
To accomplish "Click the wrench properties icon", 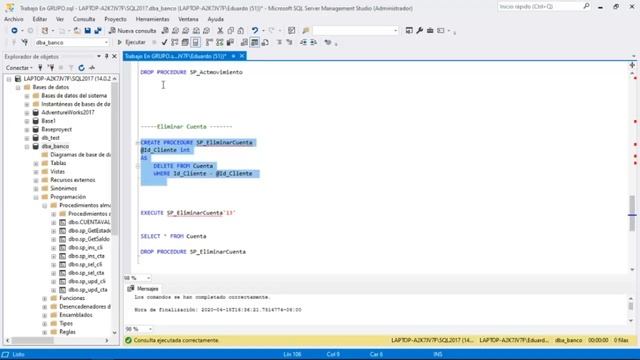I will [420, 31].
